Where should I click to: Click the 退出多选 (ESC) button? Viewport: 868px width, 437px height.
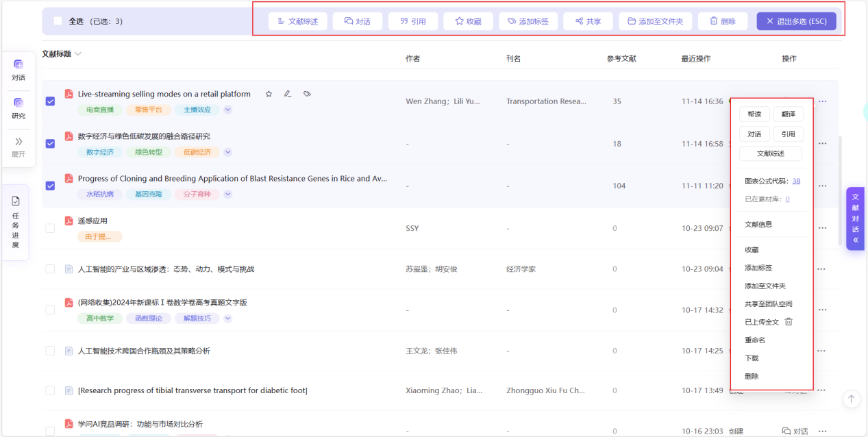pos(796,21)
